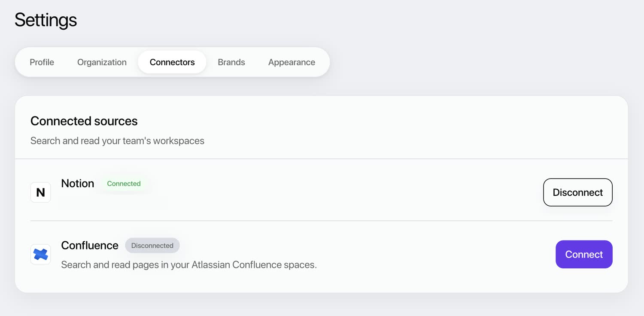Disconnect the Notion connector
Image resolution: width=644 pixels, height=316 pixels.
pyautogui.click(x=578, y=192)
